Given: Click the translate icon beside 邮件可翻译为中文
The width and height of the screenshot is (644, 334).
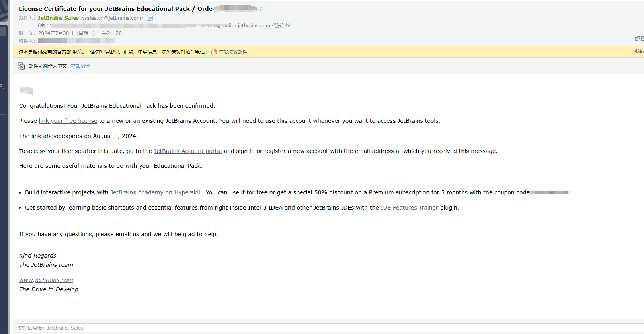Looking at the screenshot, I should (21, 66).
